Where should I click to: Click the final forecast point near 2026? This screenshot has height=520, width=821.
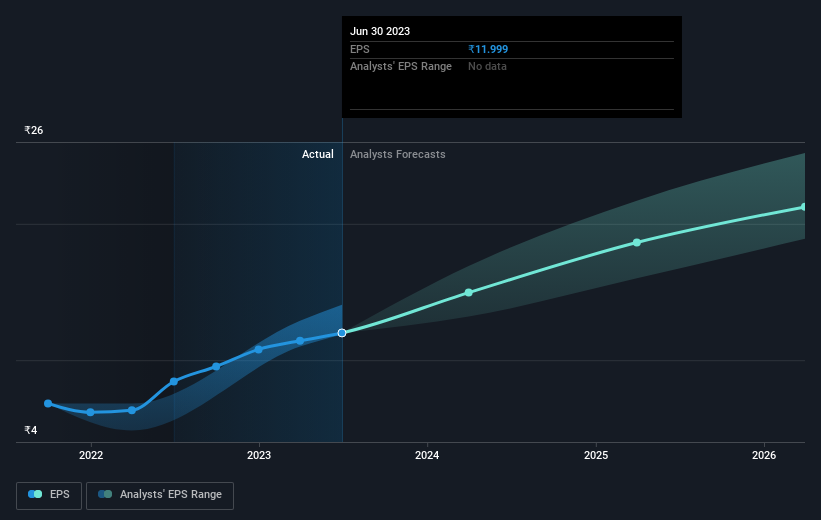(x=804, y=207)
